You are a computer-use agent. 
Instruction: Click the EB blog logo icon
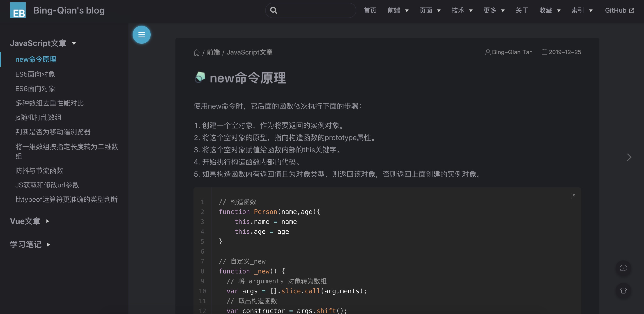coord(18,10)
